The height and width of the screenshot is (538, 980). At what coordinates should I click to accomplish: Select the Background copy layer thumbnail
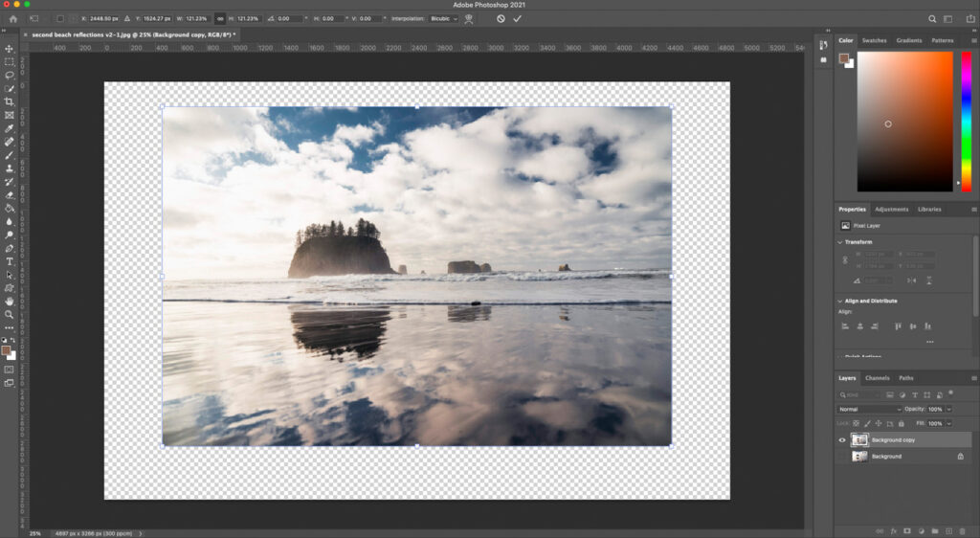(860, 440)
